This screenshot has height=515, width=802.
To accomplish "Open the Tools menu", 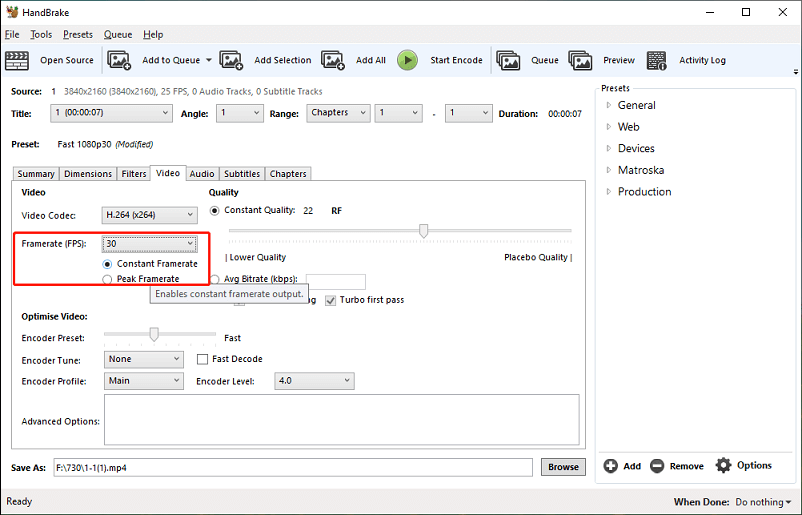I will point(41,35).
